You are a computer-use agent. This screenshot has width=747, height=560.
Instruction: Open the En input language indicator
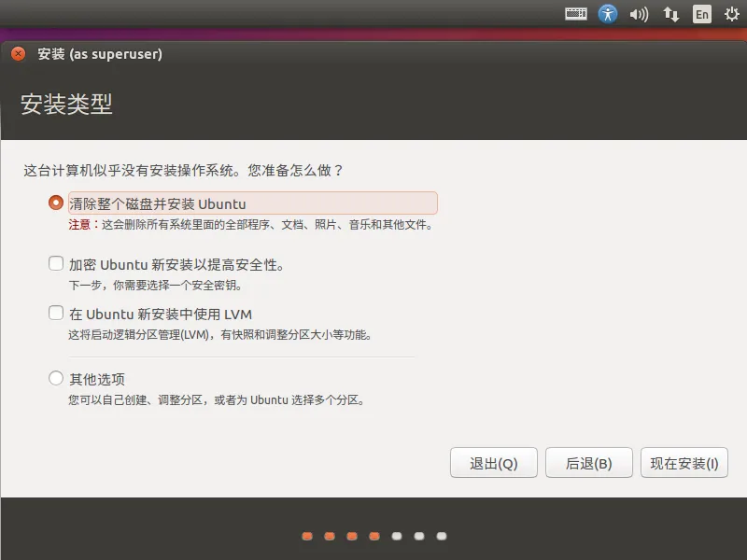(x=702, y=14)
